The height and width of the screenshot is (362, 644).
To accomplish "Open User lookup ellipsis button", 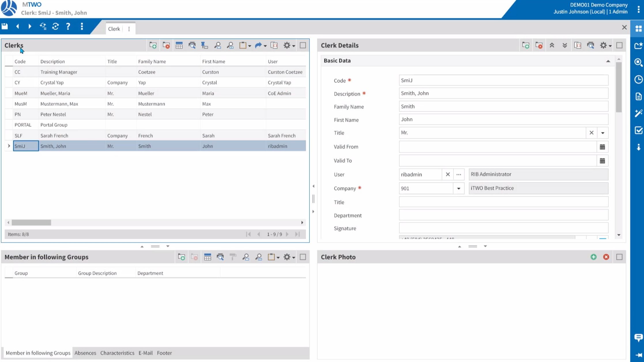I will 458,175.
